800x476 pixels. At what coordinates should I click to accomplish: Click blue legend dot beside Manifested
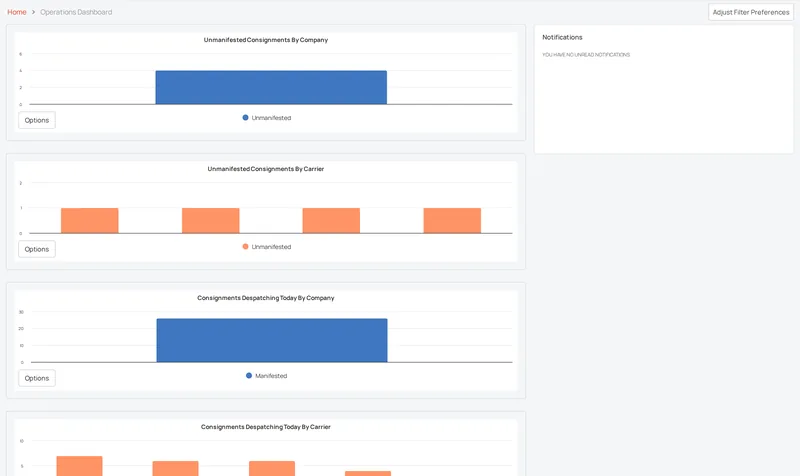tap(249, 376)
